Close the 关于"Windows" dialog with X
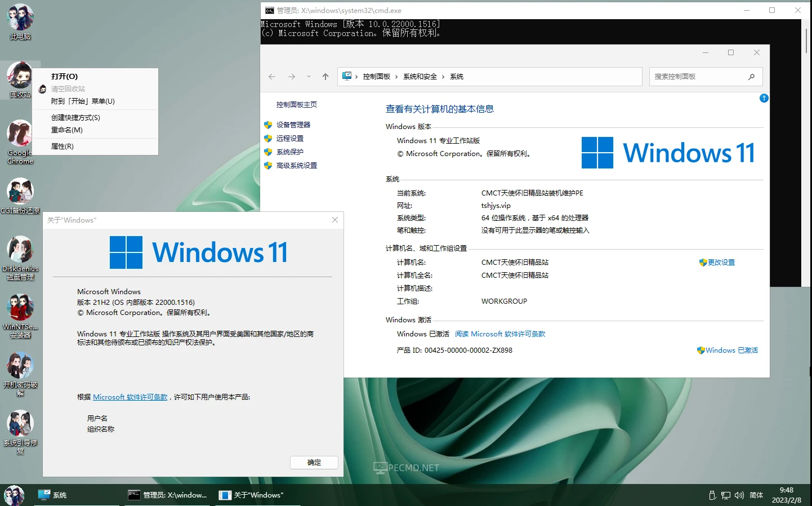The width and height of the screenshot is (812, 506). click(x=335, y=220)
